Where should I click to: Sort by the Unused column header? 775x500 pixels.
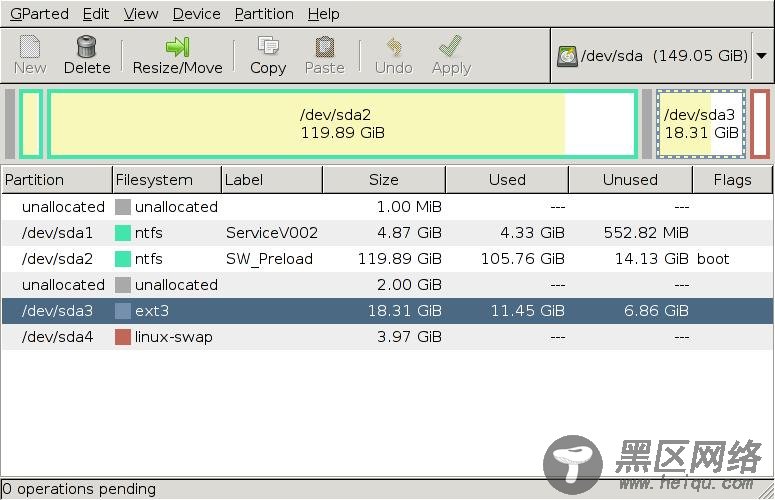(631, 180)
